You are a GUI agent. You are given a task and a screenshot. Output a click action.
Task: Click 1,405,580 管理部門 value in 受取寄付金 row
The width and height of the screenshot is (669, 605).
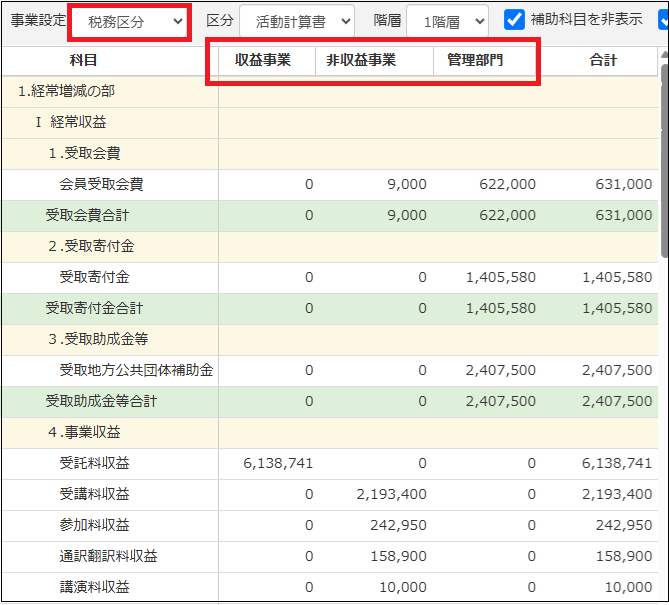point(500,277)
